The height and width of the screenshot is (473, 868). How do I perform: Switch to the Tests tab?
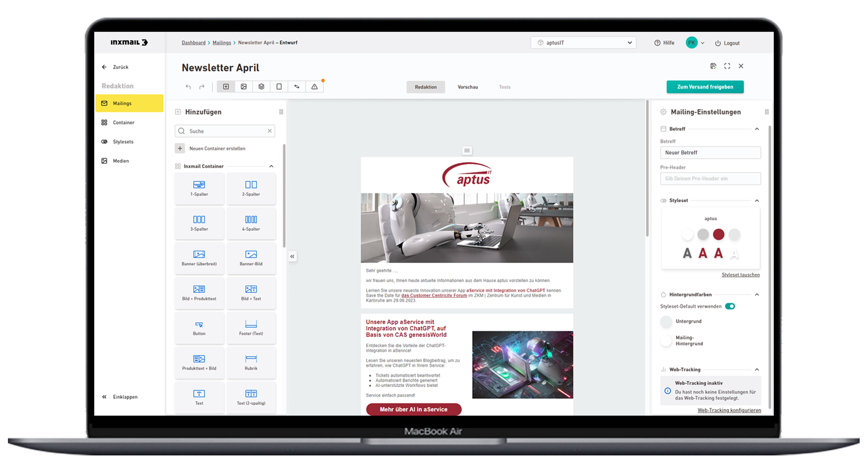pos(505,87)
